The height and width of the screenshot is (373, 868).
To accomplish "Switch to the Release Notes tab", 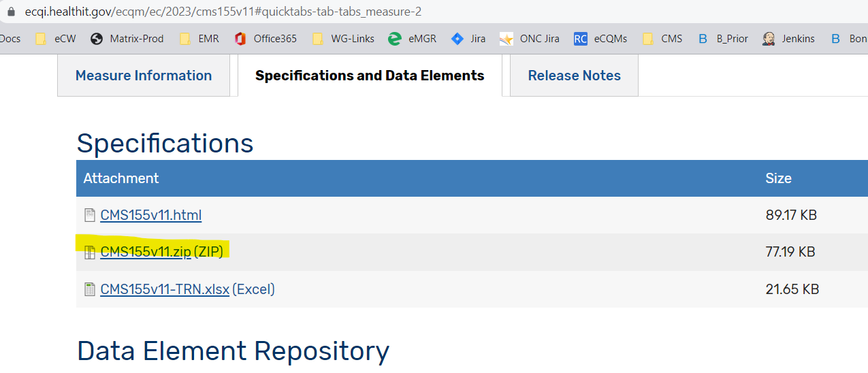I will 574,76.
